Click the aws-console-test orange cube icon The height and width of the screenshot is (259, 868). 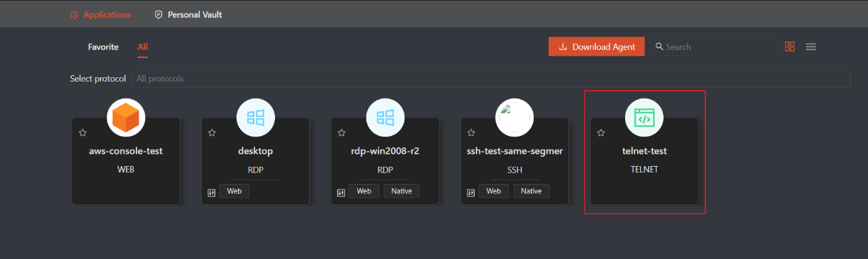click(126, 118)
